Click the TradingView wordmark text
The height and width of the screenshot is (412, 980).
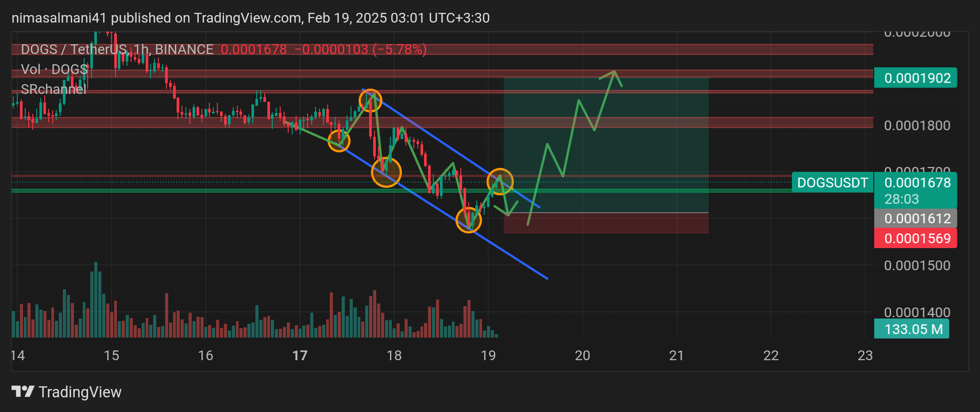pos(80,392)
